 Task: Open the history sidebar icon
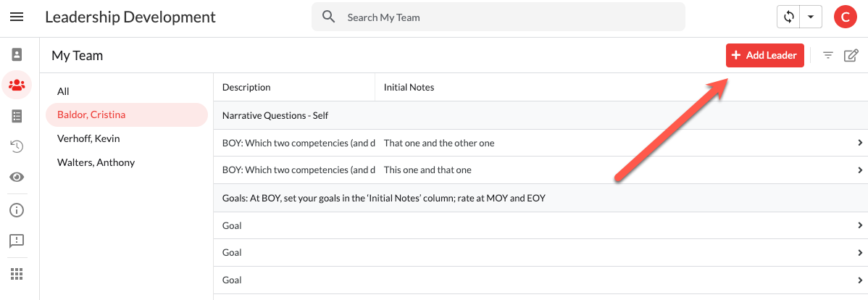tap(17, 146)
